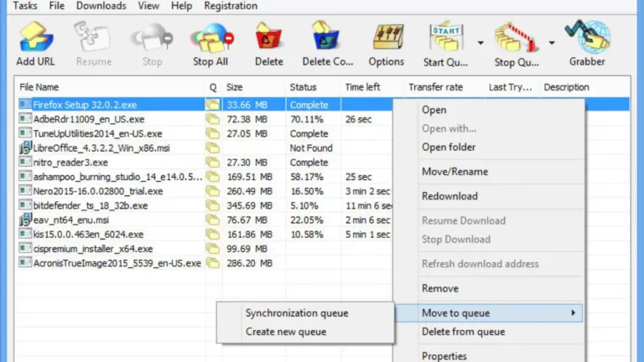Click the Not Found status cell
This screenshot has width=644, height=362.
pyautogui.click(x=311, y=147)
